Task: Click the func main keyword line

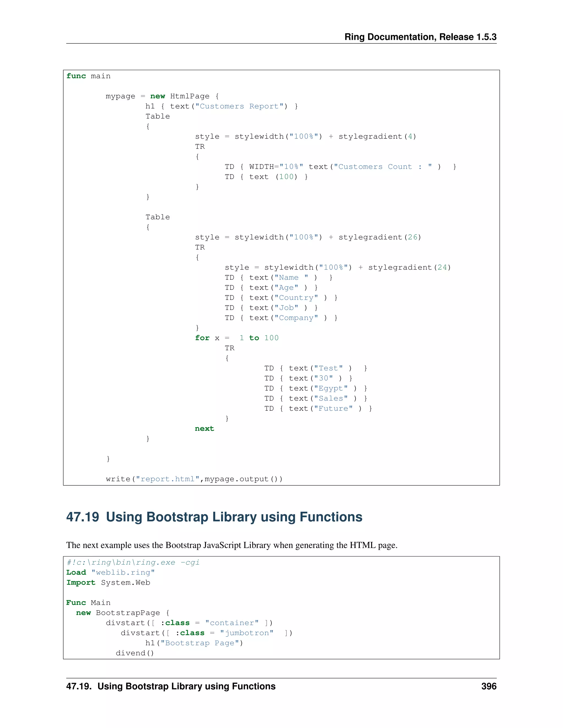Action: click(89, 76)
